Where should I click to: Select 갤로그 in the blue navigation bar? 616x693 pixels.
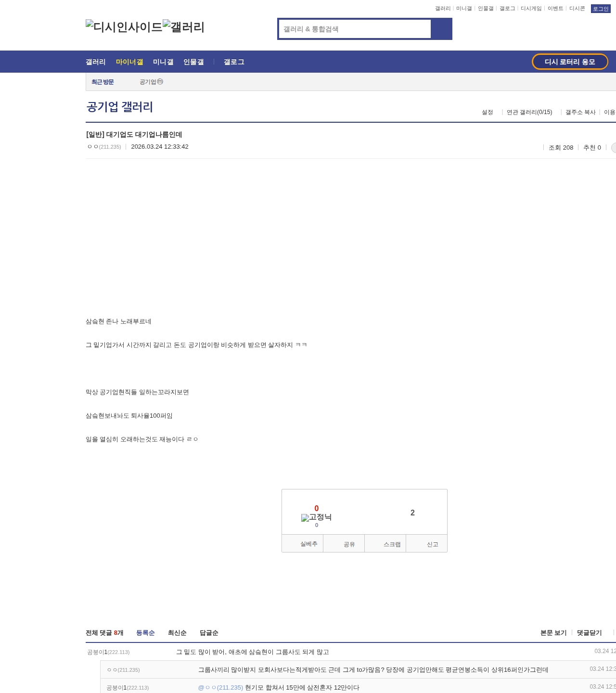234,62
